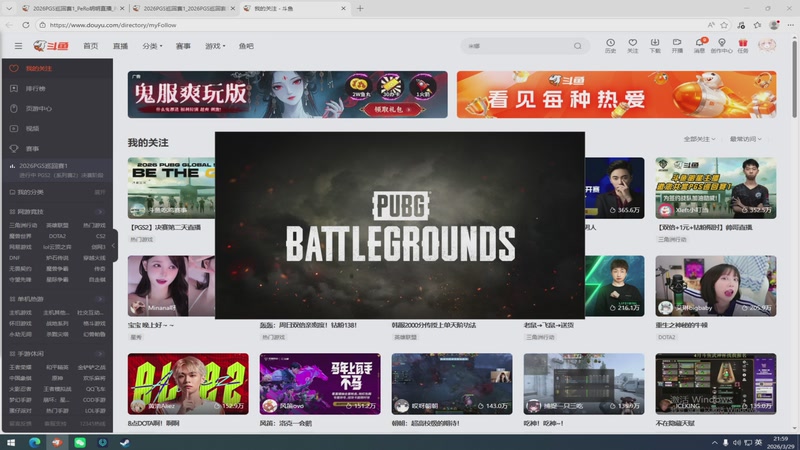Open the 下载 download icon
This screenshot has height=450, width=800.
click(x=655, y=45)
